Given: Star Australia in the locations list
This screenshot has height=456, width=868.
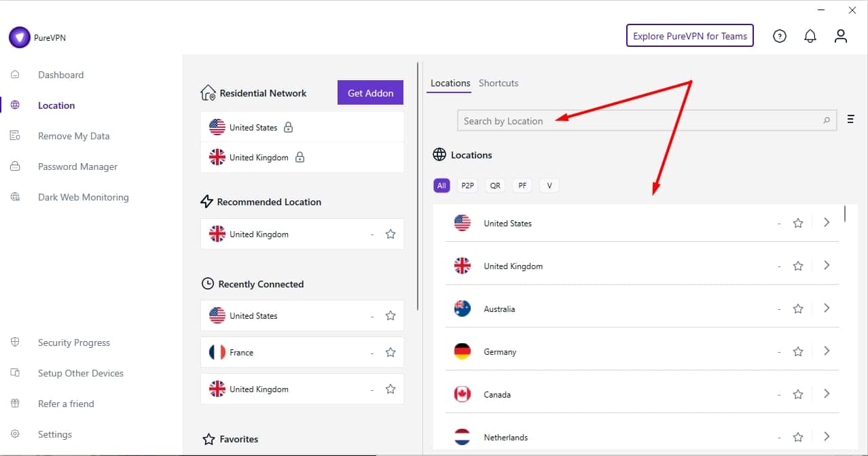Looking at the screenshot, I should click(798, 309).
